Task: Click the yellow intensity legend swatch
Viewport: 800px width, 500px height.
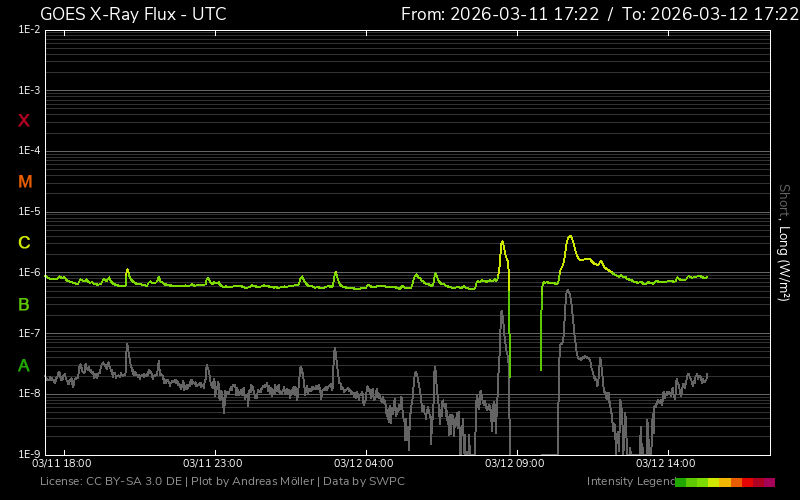Action: [713, 482]
